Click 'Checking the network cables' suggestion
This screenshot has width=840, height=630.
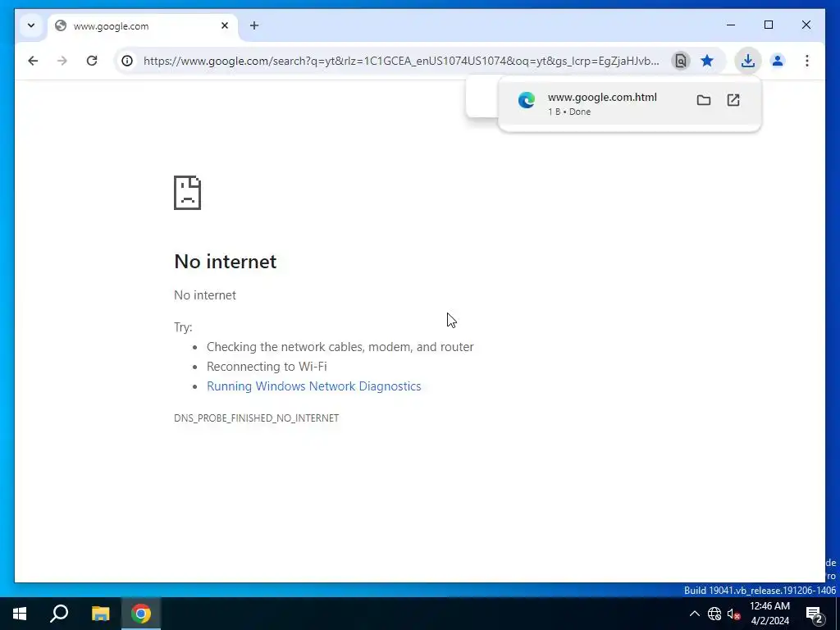click(x=340, y=347)
